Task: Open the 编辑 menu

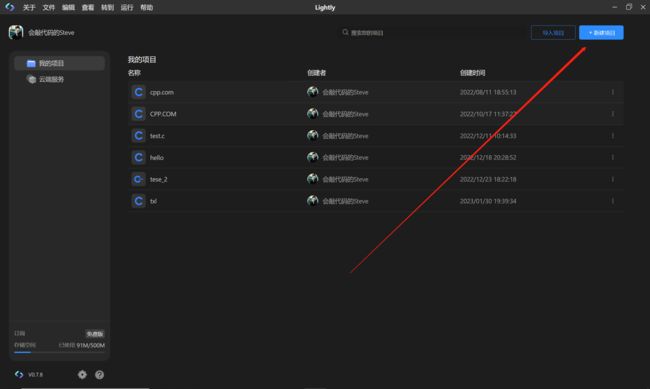Action: tap(68, 7)
